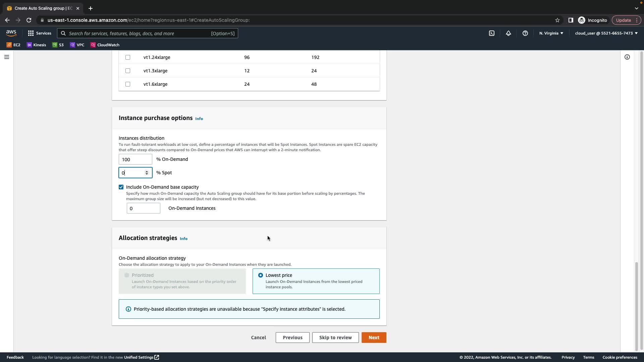Bookmark this page with the star icon
Image resolution: width=644 pixels, height=362 pixels.
point(557,20)
